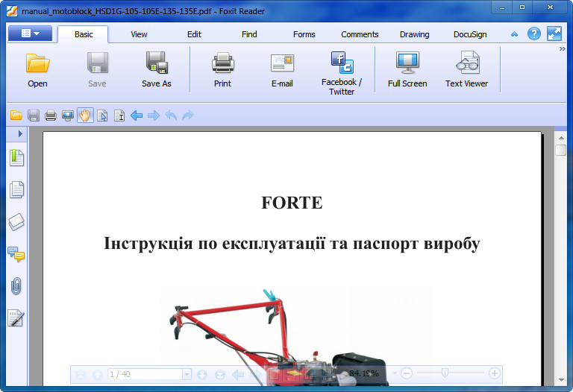Click the previous view arrow in floating toolbar

click(x=238, y=374)
